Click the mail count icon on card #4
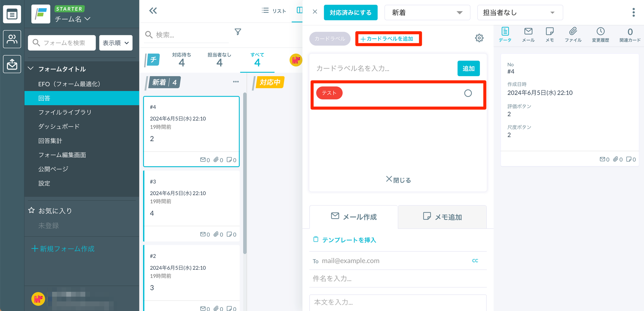 [203, 160]
